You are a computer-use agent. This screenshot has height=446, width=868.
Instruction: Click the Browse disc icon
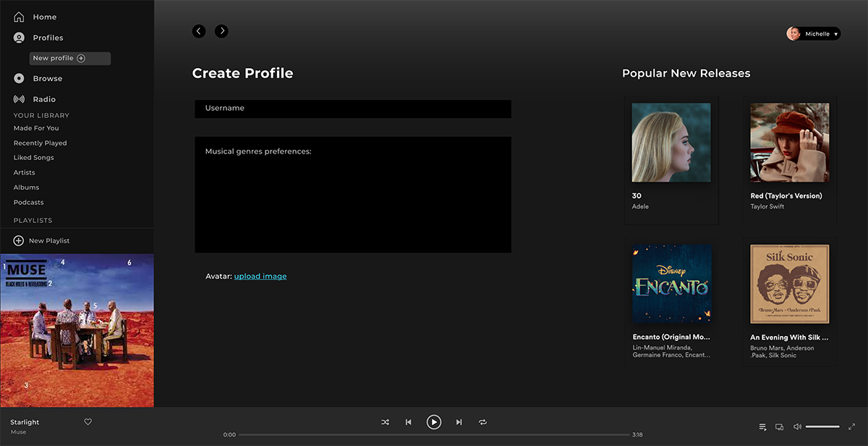pos(19,78)
